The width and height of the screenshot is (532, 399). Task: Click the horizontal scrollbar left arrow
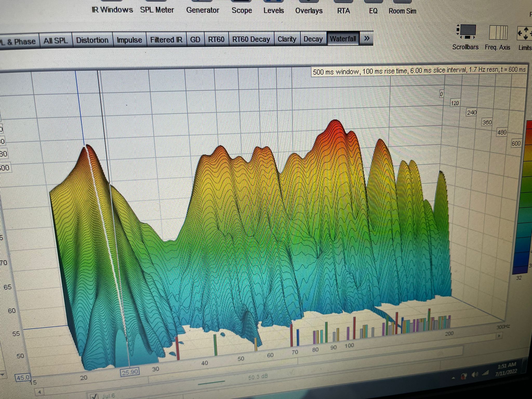pyautogui.click(x=39, y=391)
